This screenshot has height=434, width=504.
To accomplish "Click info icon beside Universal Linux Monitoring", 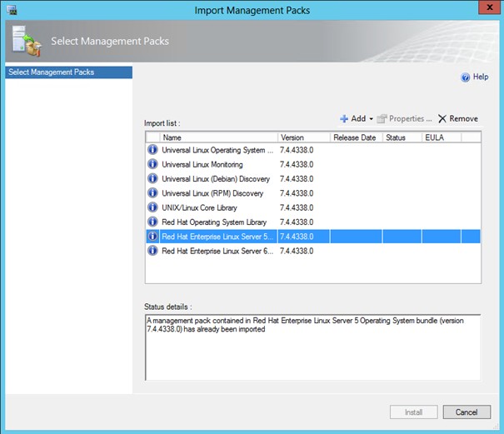I will [152, 164].
